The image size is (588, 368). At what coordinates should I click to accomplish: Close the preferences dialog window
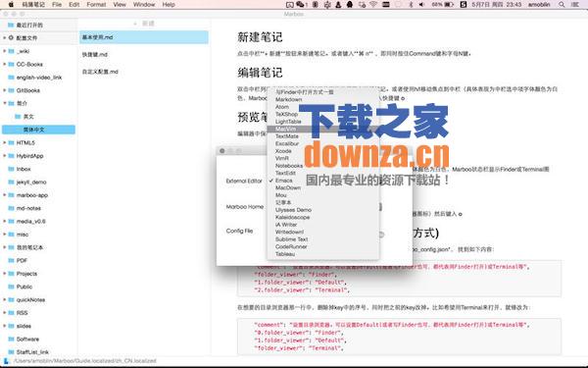[x=222, y=150]
